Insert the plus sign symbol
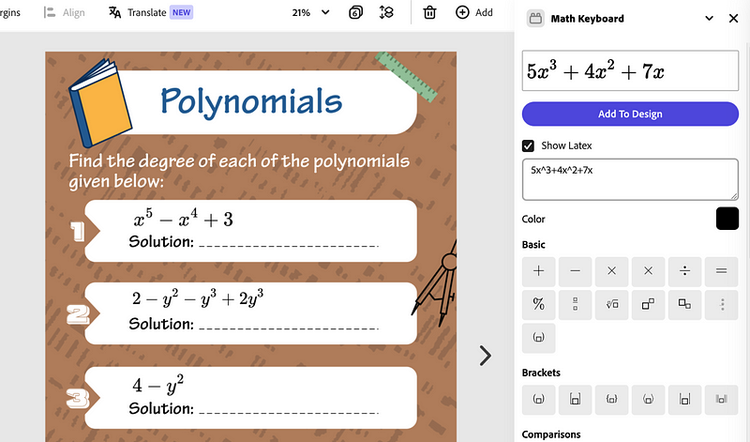 pyautogui.click(x=538, y=271)
